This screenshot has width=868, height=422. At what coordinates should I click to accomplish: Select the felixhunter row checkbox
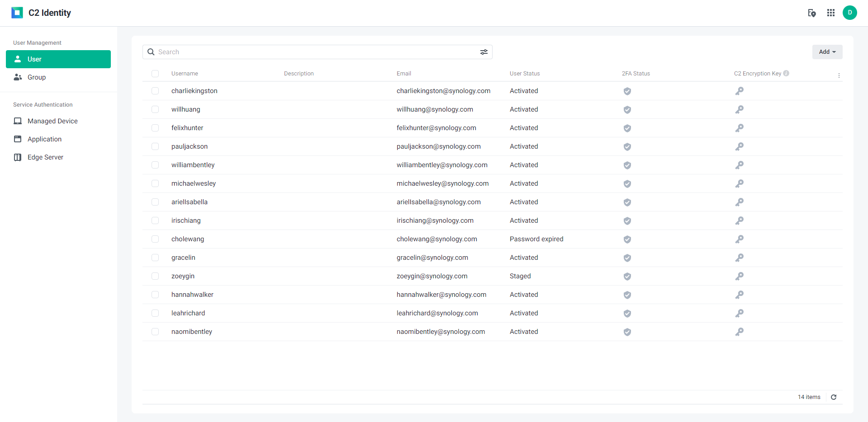pos(155,128)
